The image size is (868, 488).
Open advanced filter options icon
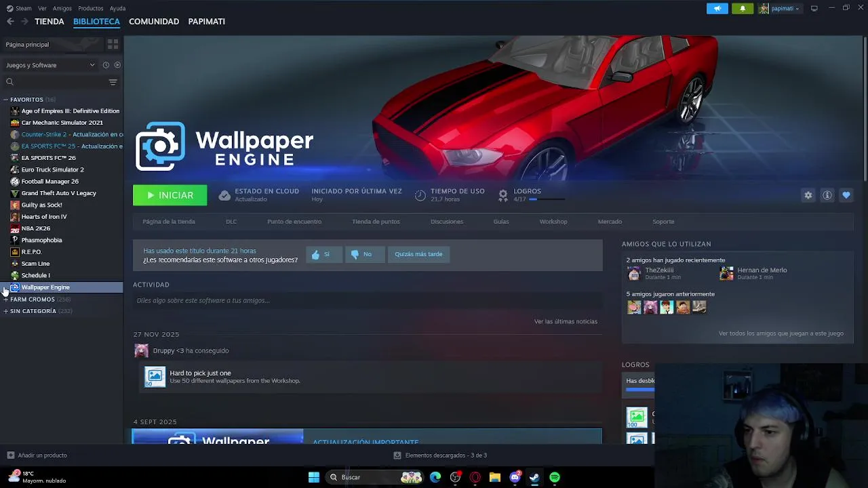click(113, 82)
